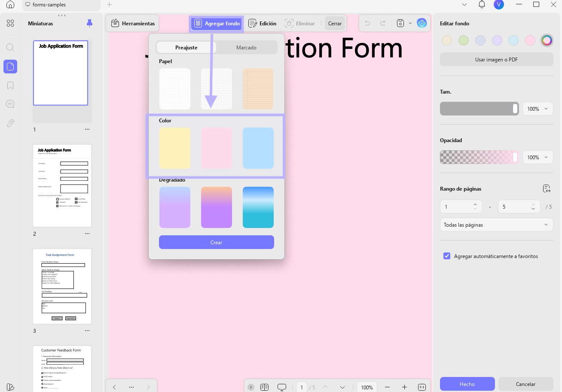Click the save icon in toolbar

pyautogui.click(x=400, y=23)
